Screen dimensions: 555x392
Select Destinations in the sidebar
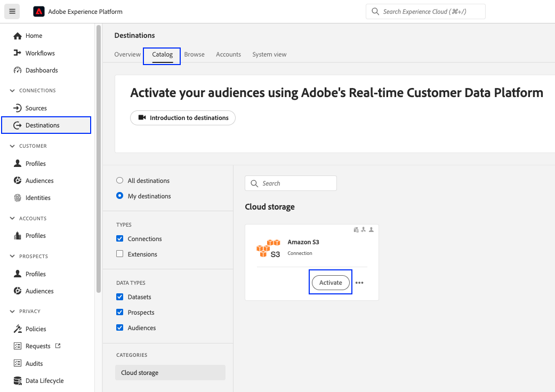[x=46, y=125]
